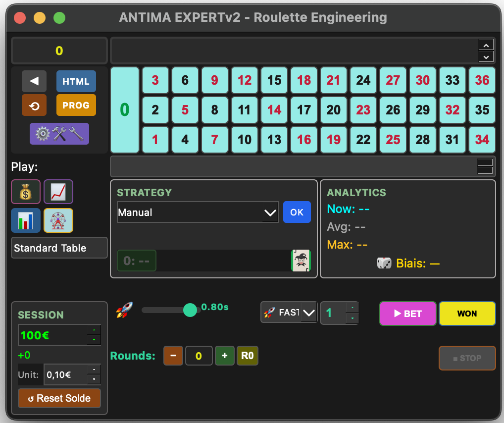Click the 'Max: --' analytics text

[347, 245]
